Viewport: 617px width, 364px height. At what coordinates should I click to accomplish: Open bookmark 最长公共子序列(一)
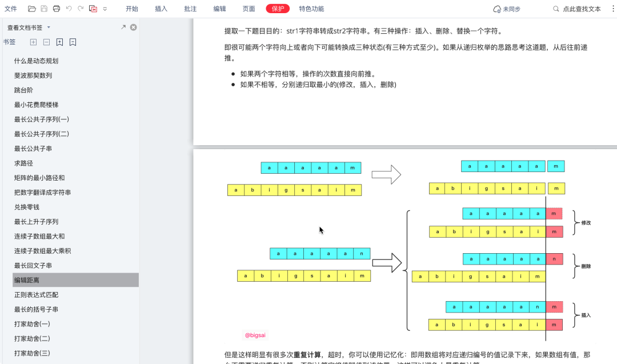click(41, 119)
